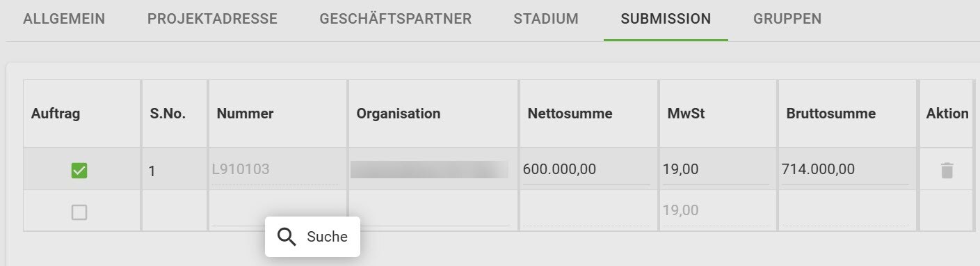This screenshot has height=266, width=980.
Task: Switch to the Projektadresse tab
Action: pyautogui.click(x=212, y=19)
